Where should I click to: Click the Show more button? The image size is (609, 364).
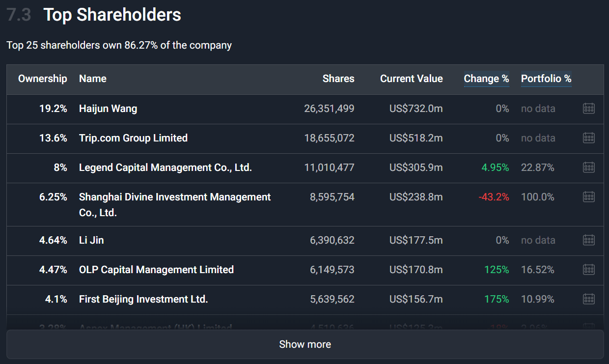(305, 344)
